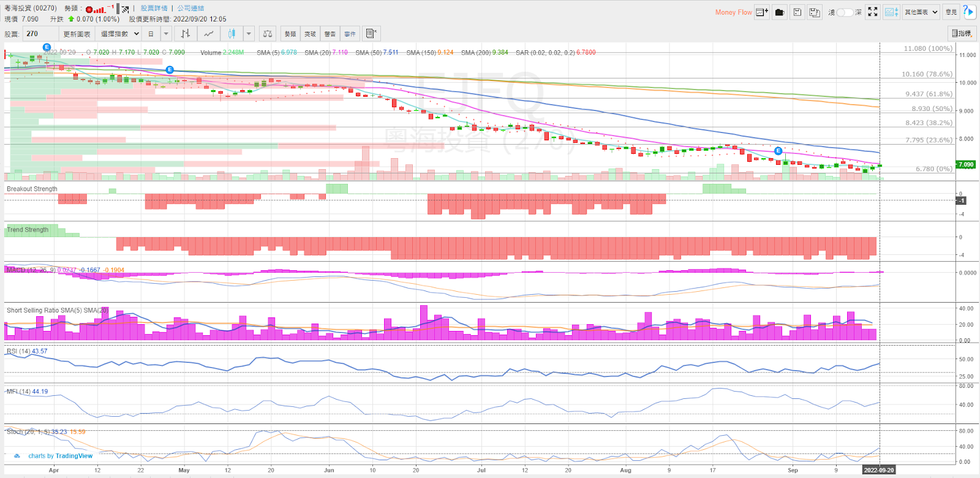Click the SMA (20) legend label

pos(317,53)
